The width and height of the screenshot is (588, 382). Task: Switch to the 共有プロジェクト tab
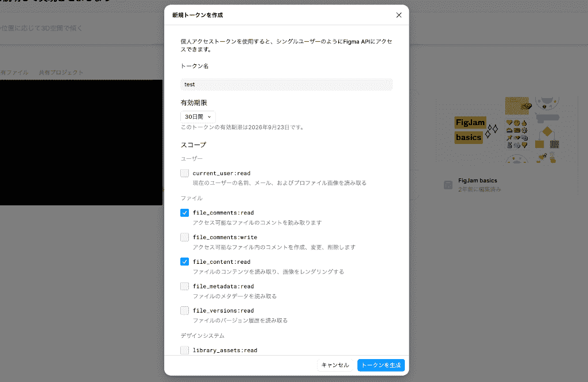click(61, 72)
